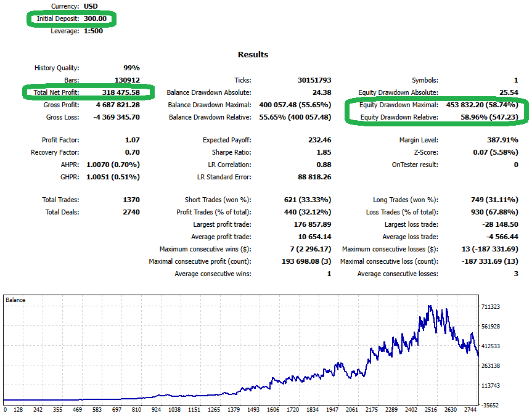Click the Balance label on the chart

pyautogui.click(x=15, y=300)
